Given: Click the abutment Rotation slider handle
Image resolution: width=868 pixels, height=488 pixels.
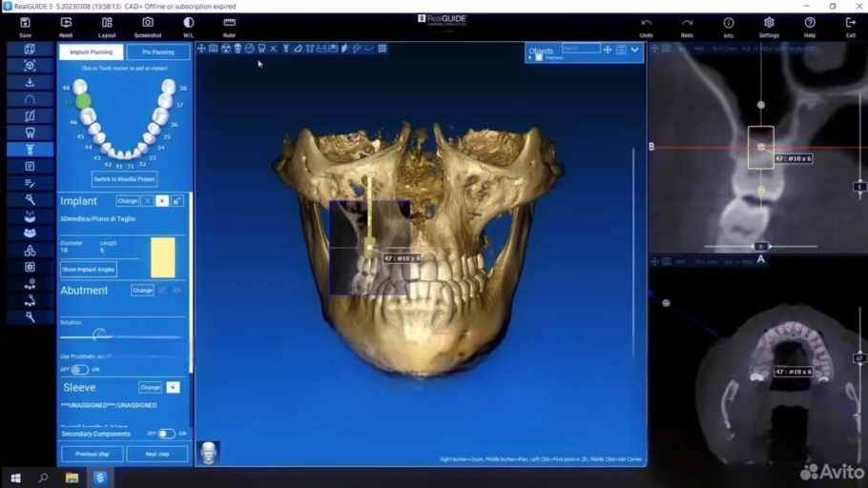Looking at the screenshot, I should tap(99, 335).
